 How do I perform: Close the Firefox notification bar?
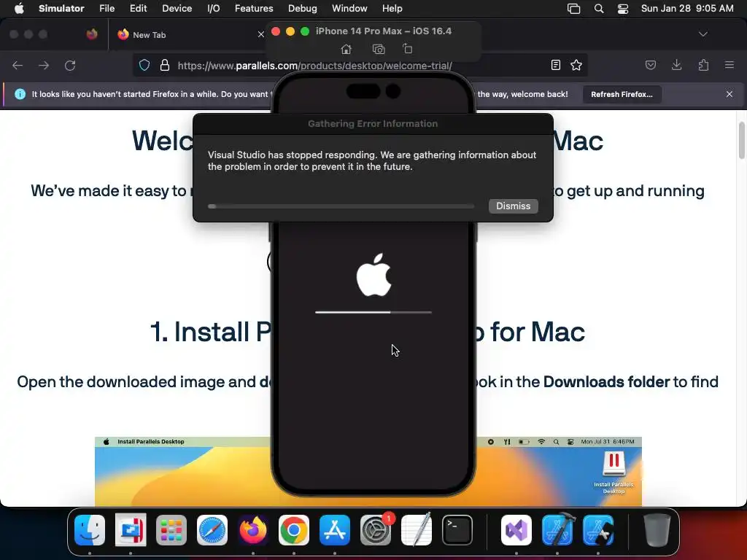729,94
